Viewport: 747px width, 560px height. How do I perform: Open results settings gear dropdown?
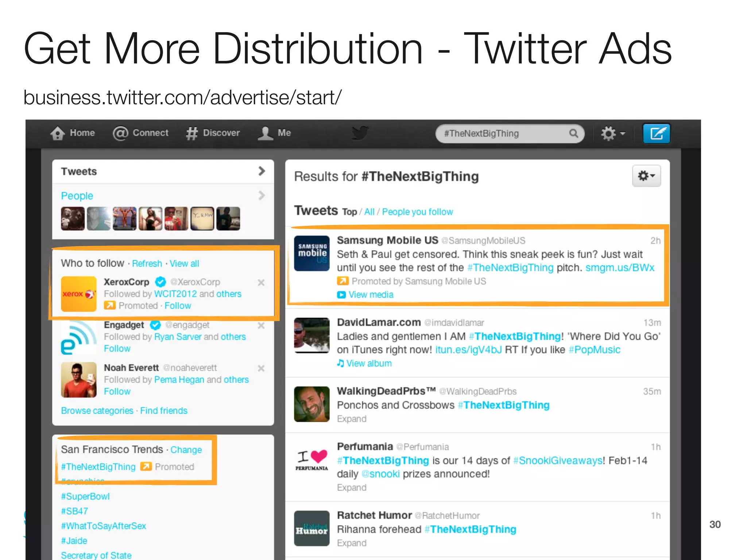(646, 176)
